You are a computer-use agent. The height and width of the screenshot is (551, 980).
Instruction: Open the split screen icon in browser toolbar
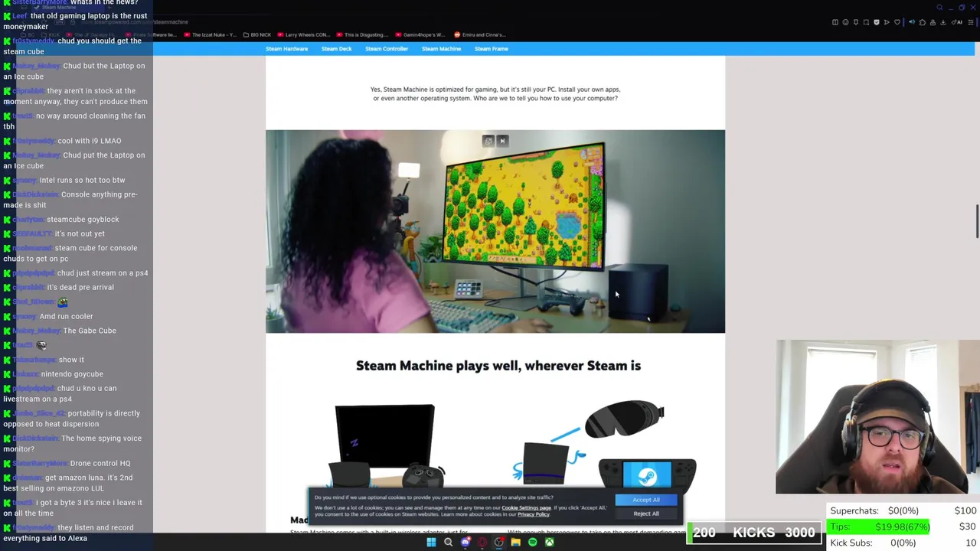point(835,22)
